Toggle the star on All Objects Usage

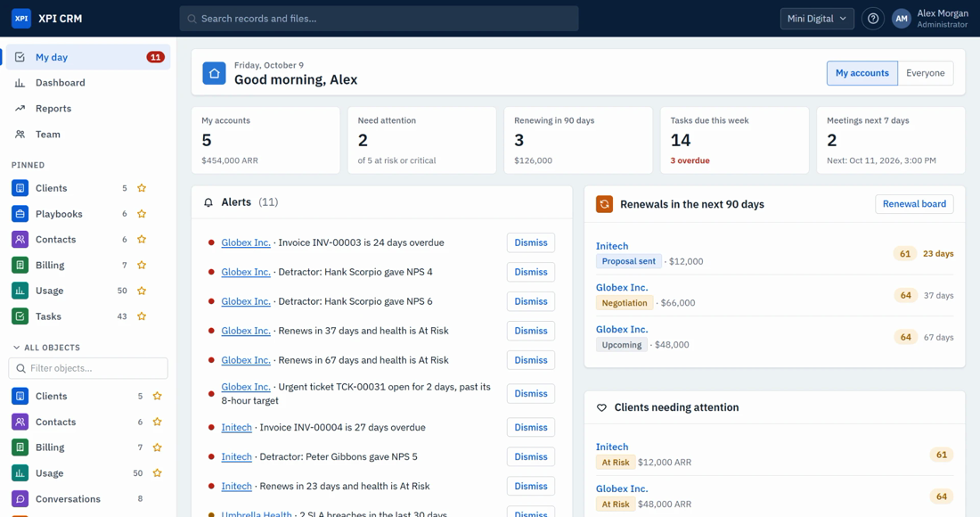click(158, 473)
